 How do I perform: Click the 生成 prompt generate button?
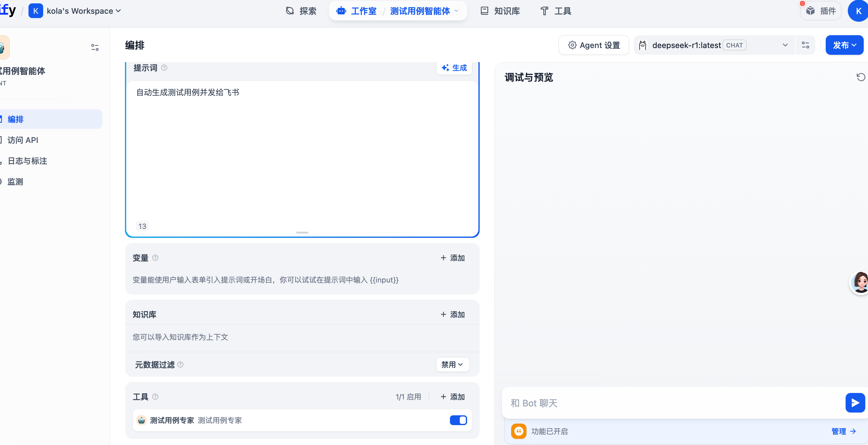click(x=454, y=68)
